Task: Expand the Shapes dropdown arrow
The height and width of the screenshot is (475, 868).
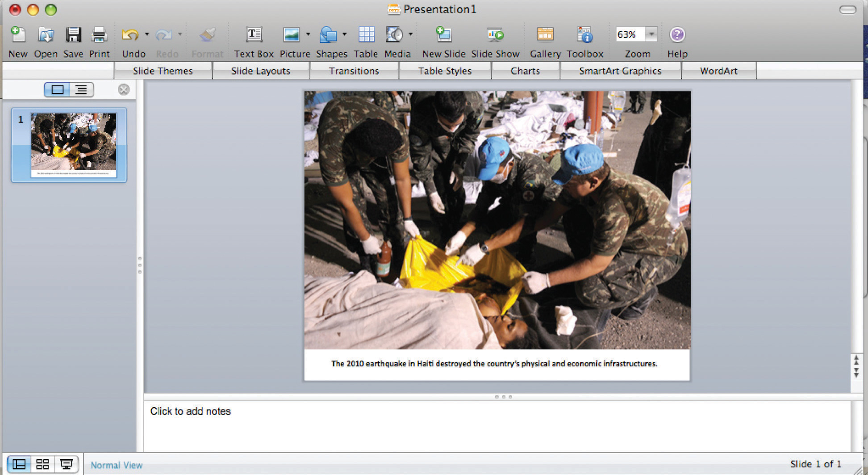Action: click(x=344, y=34)
